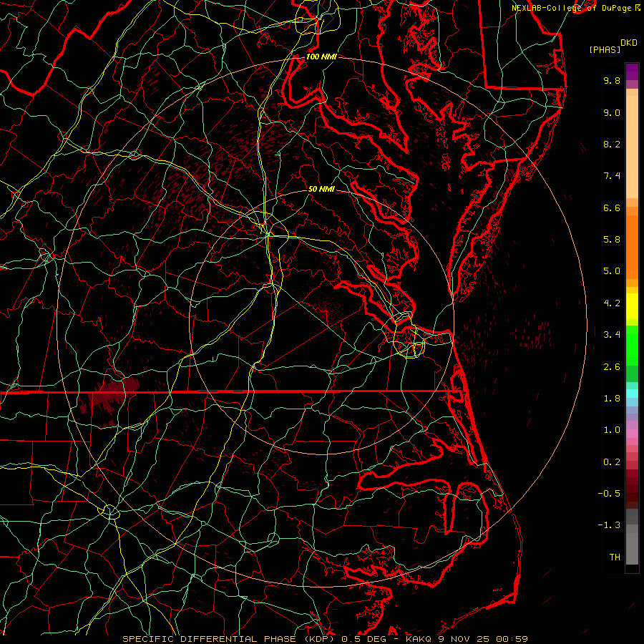The width and height of the screenshot is (644, 644).
Task: Click the -1.3 value on color scale
Action: 609,525
